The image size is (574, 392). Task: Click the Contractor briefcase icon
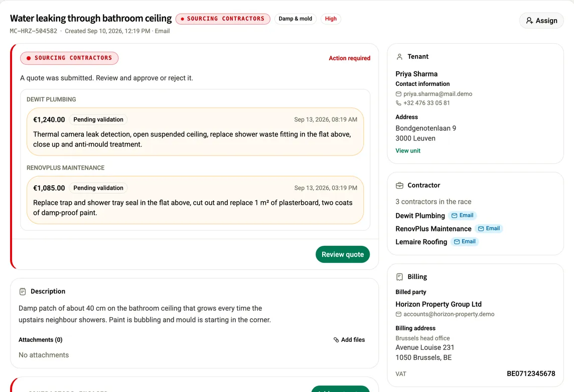coord(399,185)
